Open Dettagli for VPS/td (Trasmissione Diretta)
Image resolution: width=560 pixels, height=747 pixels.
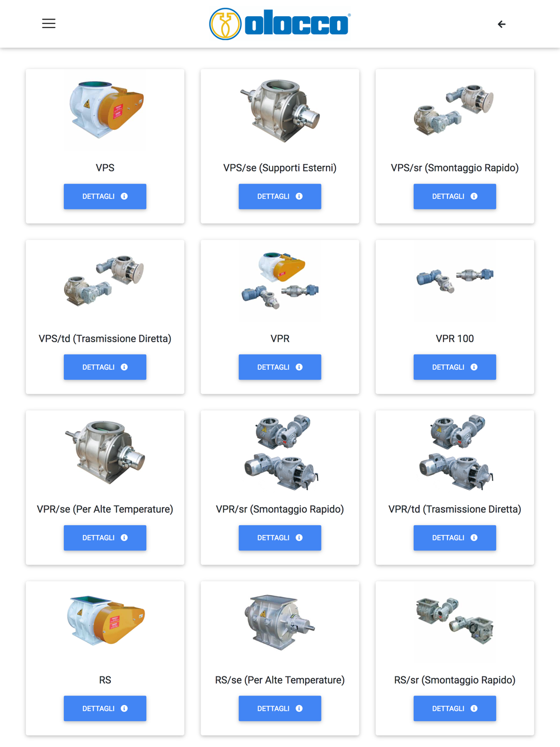point(105,367)
